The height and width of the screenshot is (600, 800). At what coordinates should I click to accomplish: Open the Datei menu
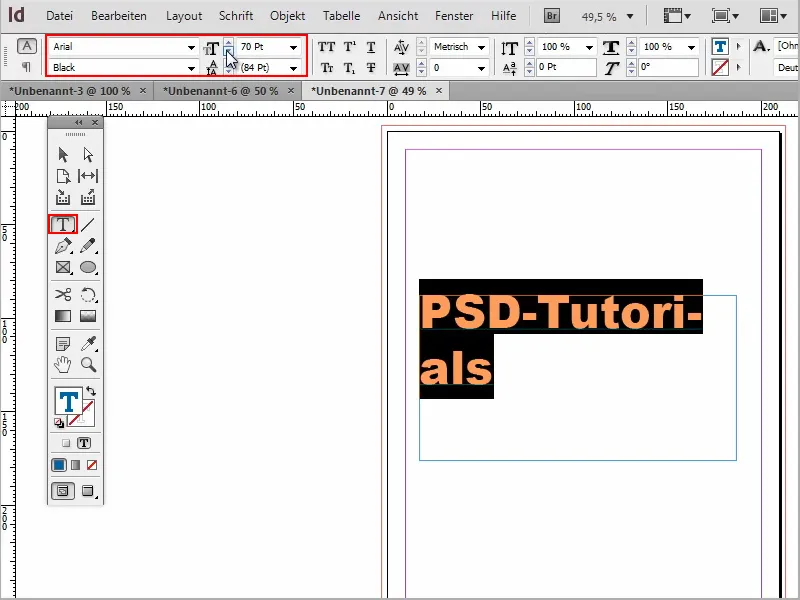click(x=59, y=16)
